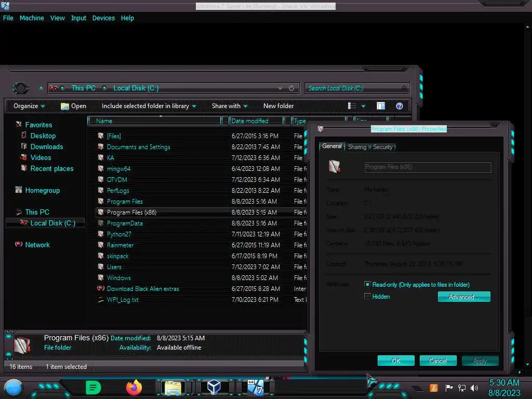Click the Documents and Settings folder icon
Viewport: 532px width, 399px height.
100,147
